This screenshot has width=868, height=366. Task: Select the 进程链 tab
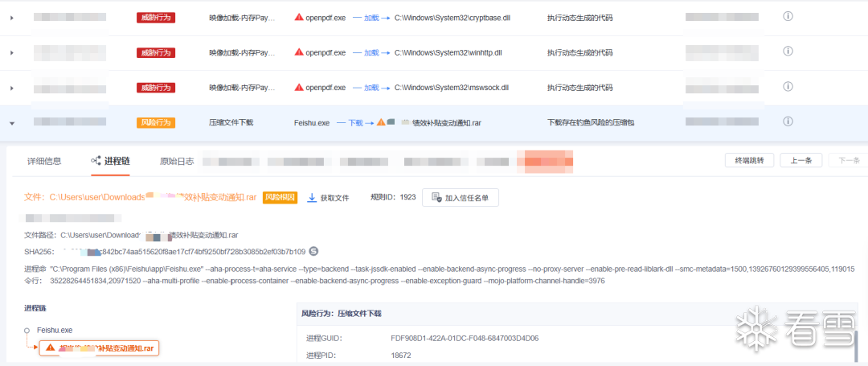pyautogui.click(x=111, y=161)
